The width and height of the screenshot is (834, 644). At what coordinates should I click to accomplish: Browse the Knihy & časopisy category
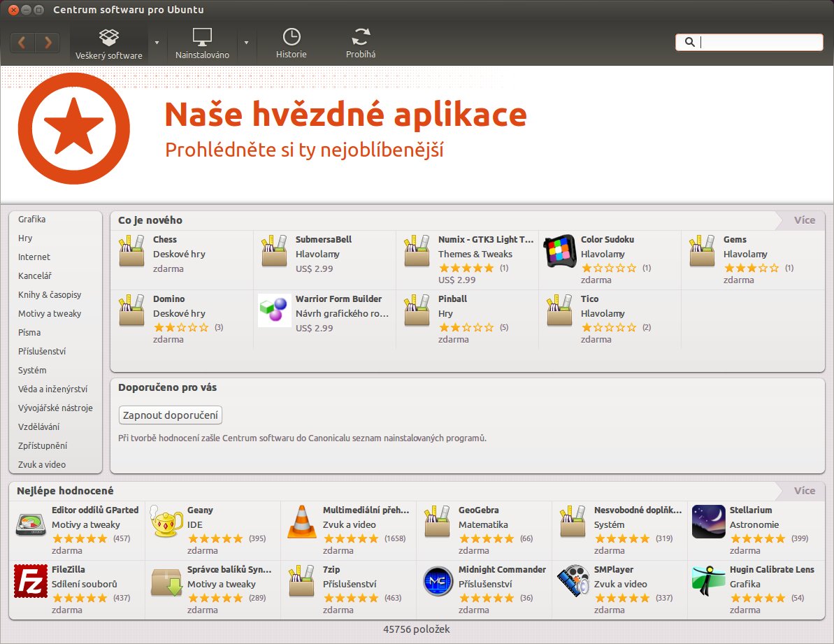click(x=50, y=294)
